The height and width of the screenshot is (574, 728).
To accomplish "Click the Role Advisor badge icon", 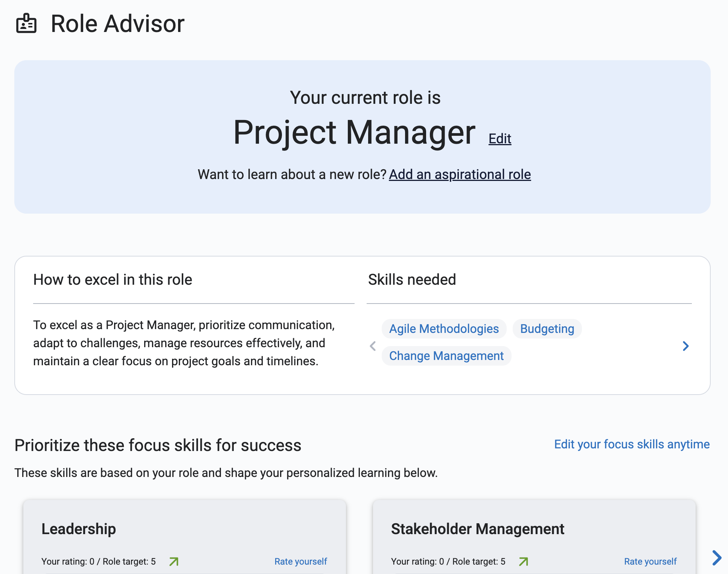I will [27, 24].
